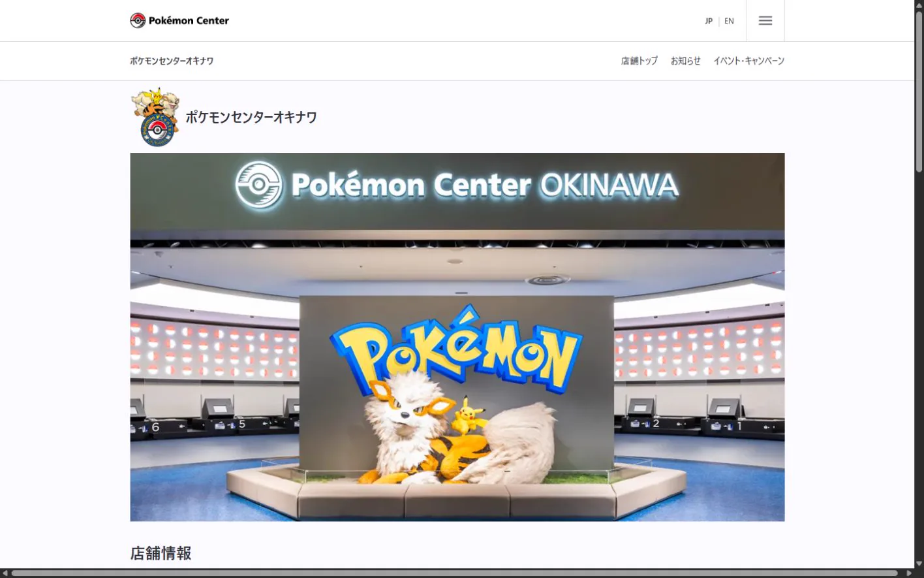The width and height of the screenshot is (924, 578).
Task: Open the イベント・キャンペーン tab
Action: click(748, 61)
